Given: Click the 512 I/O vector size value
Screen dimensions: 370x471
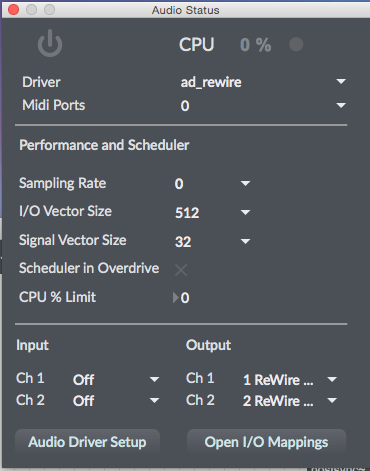Looking at the screenshot, I should coord(187,213).
